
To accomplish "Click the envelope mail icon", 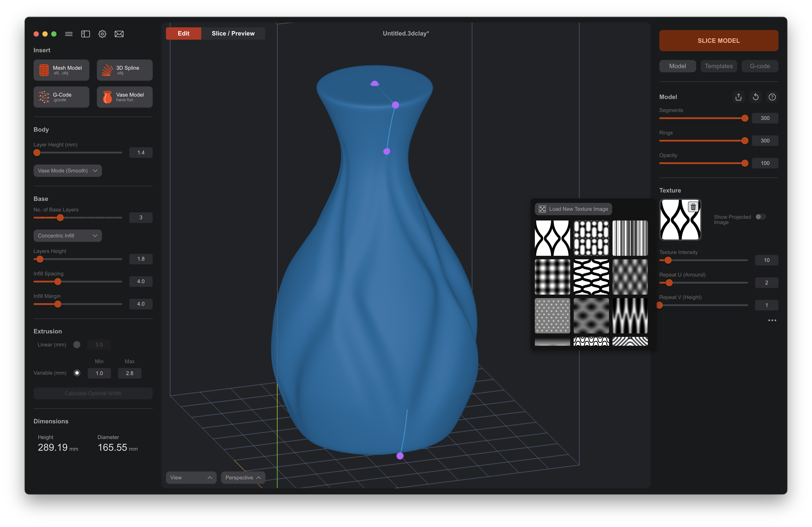I will pyautogui.click(x=119, y=34).
